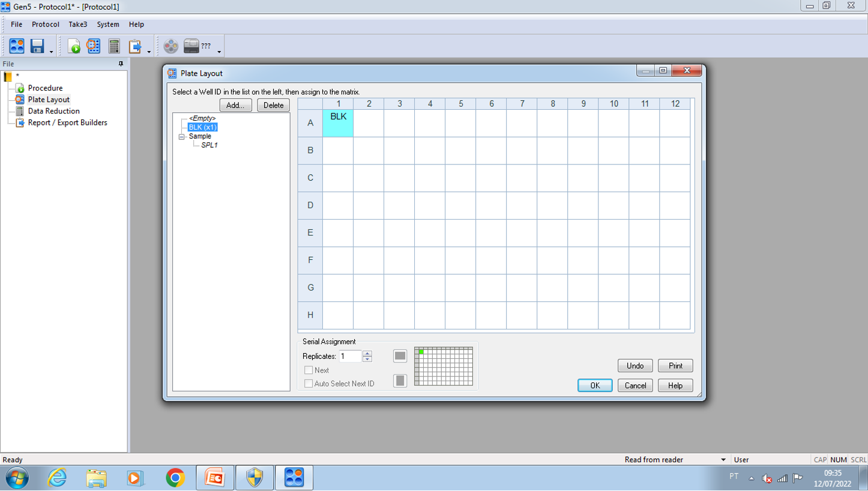Pin the File panel with pushpin icon
This screenshot has height=491, width=868.
tap(121, 64)
